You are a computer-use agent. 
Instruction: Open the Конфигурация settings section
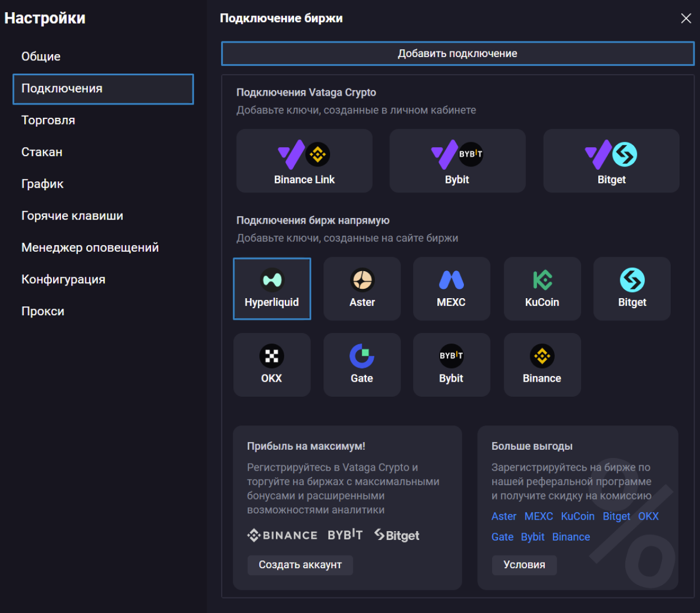tap(103, 279)
